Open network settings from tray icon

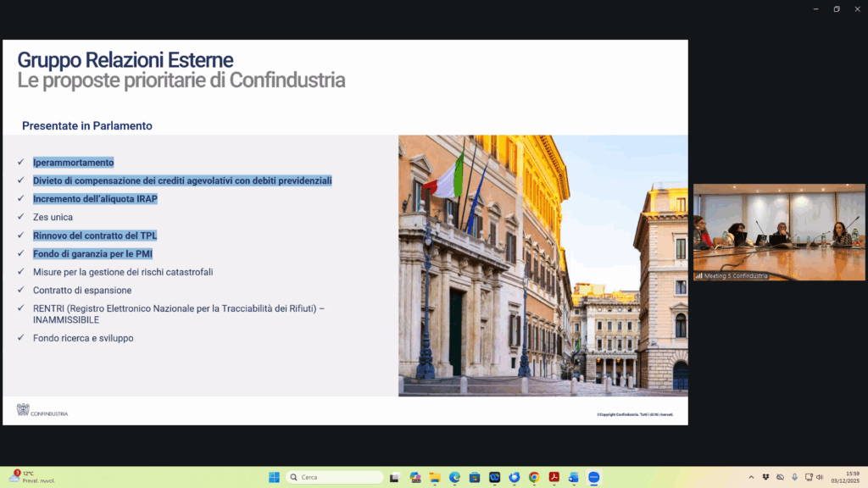(x=809, y=477)
